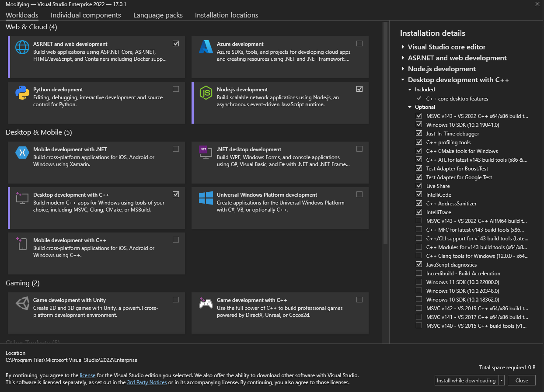Switch to the Workloads tab

[x=22, y=15]
